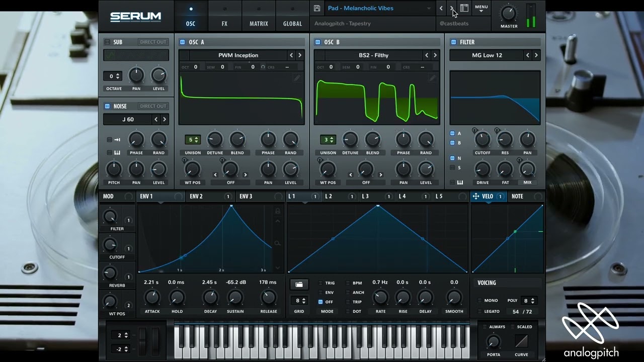
Task: Click the Filter Cutoff knob
Action: click(x=482, y=140)
